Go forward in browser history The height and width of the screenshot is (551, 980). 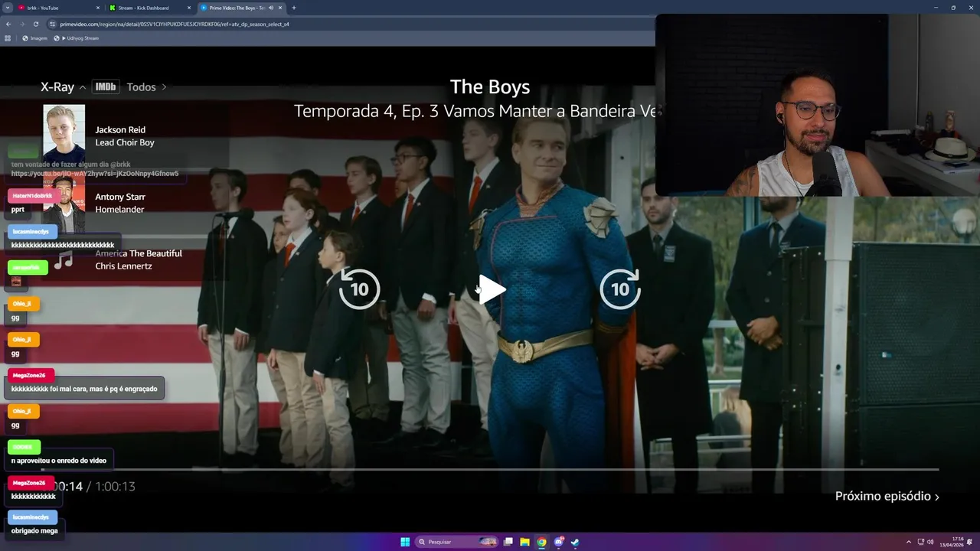coord(22,24)
